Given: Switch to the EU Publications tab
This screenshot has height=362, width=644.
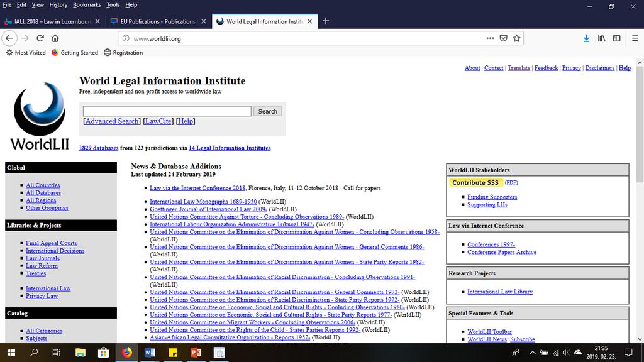Looking at the screenshot, I should [x=158, y=21].
